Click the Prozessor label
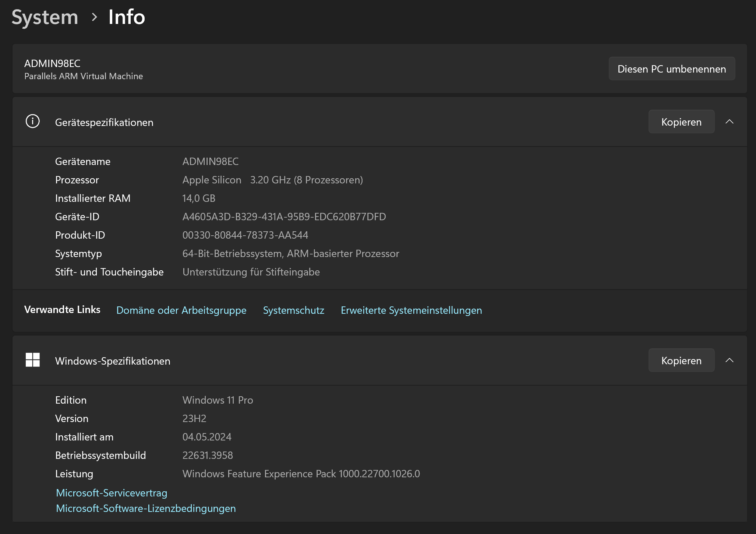 pos(77,180)
